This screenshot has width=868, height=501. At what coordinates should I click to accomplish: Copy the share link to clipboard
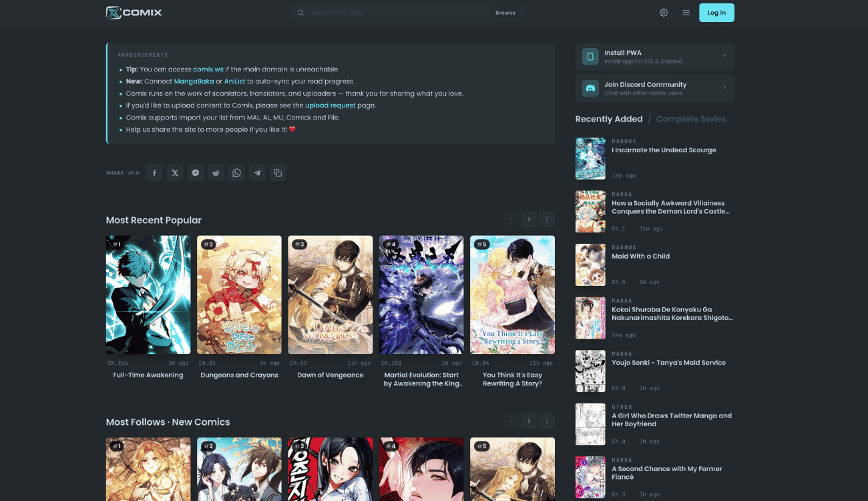278,173
